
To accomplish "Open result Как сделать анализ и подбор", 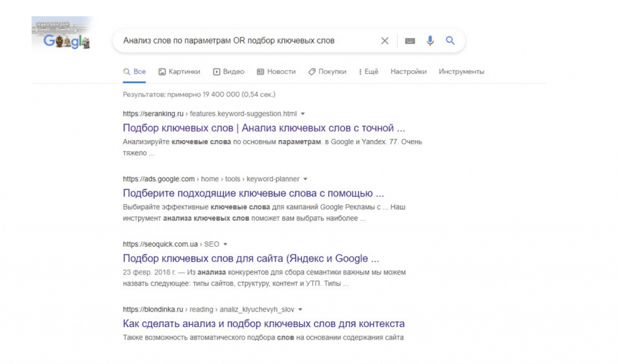I will click(264, 324).
